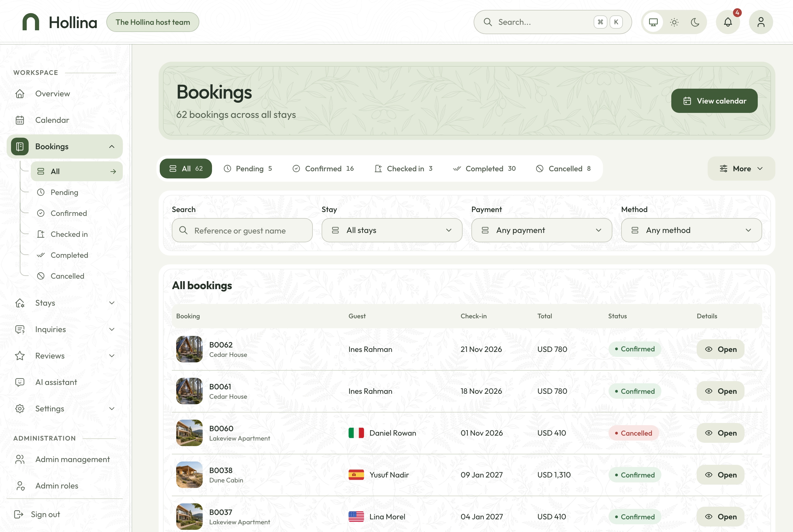Open Completed bookings in sidebar
Image resolution: width=793 pixels, height=532 pixels.
point(77,255)
